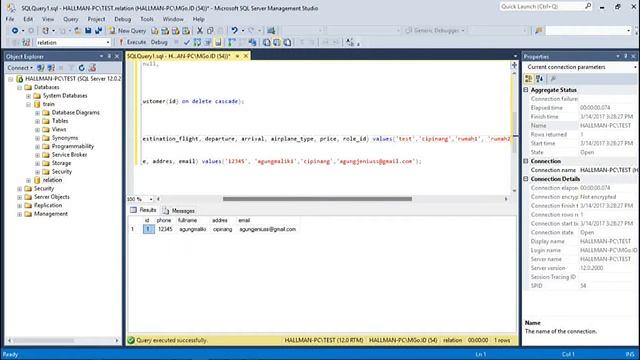Open the File menu
The width and height of the screenshot is (640, 360).
point(10,19)
